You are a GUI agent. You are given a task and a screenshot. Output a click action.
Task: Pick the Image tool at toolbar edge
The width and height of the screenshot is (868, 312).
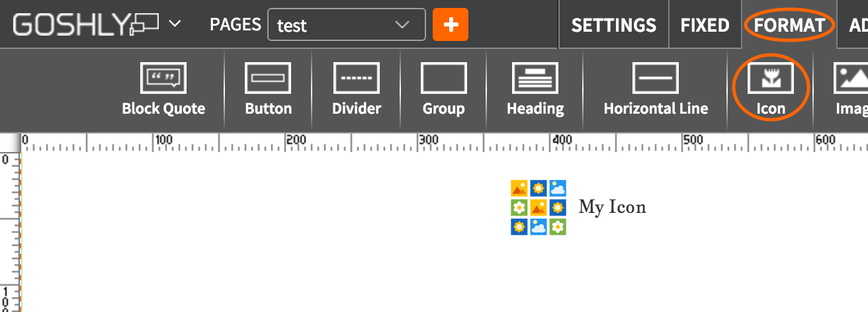(x=850, y=90)
